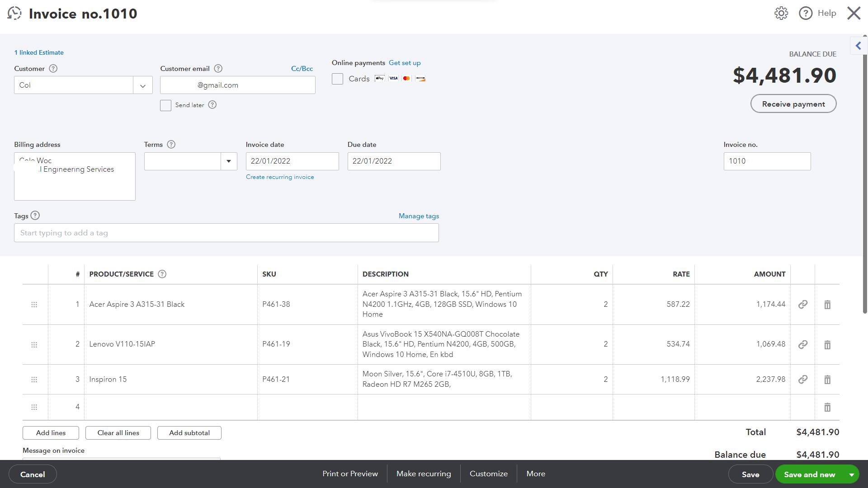This screenshot has width=868, height=488.
Task: Click the Customer email input field
Action: pyautogui.click(x=238, y=85)
